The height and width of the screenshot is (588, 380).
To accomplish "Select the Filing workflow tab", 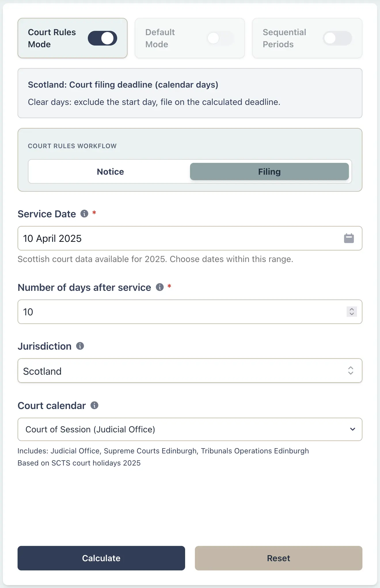I will click(x=269, y=171).
